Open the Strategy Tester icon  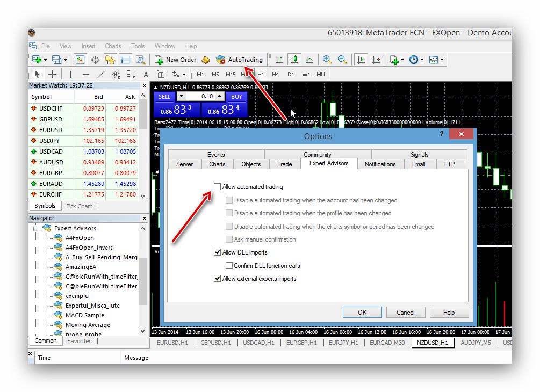(140, 60)
